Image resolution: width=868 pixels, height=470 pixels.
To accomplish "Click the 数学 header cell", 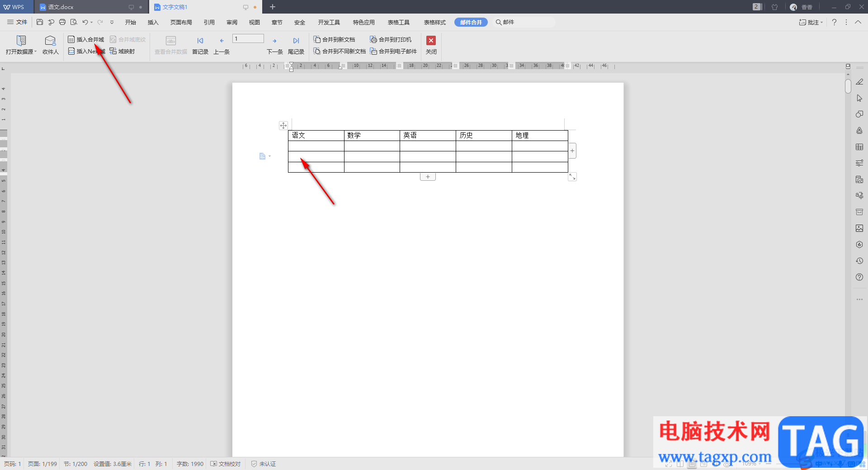I will coord(372,135).
